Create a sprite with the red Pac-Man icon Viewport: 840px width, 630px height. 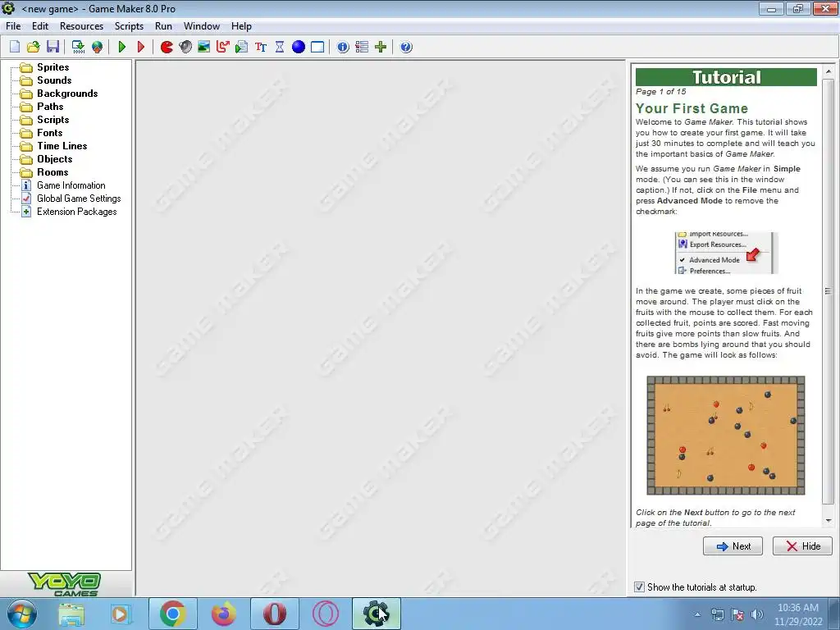(x=167, y=47)
